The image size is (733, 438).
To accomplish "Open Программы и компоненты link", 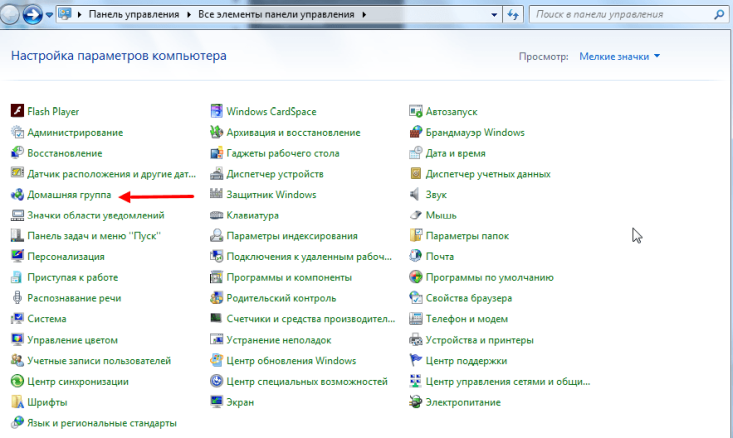I will (x=289, y=277).
